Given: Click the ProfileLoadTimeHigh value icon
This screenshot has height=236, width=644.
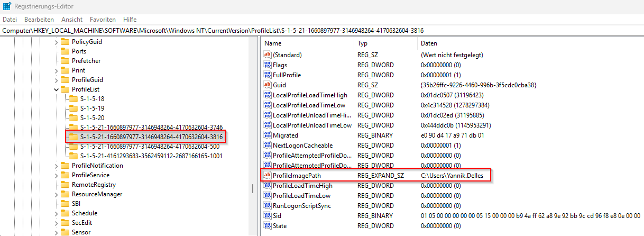Looking at the screenshot, I should click(267, 186).
